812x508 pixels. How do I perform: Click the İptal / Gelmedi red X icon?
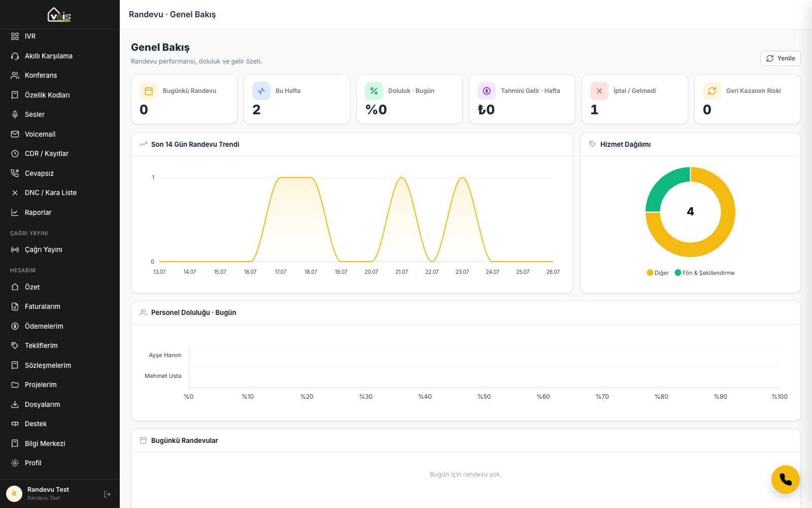click(599, 91)
